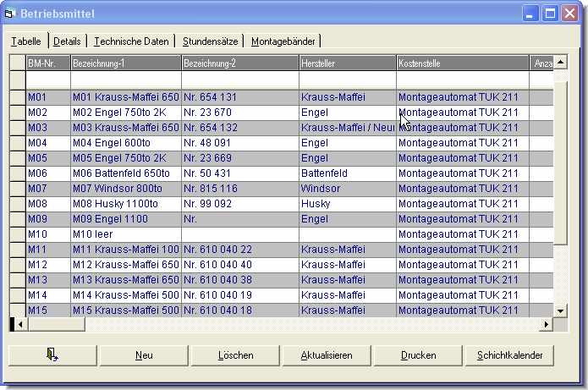
Task: Switch to the Details tab
Action: 67,41
